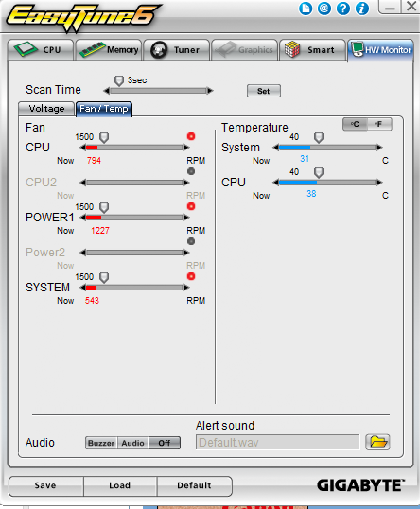420x509 pixels.
Task: Decrease SYSTEM fan threshold left arrow
Action: point(82,288)
